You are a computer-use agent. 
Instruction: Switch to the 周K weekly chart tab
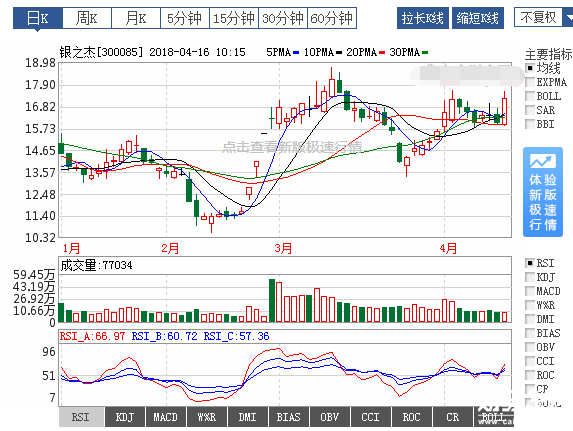pos(87,18)
